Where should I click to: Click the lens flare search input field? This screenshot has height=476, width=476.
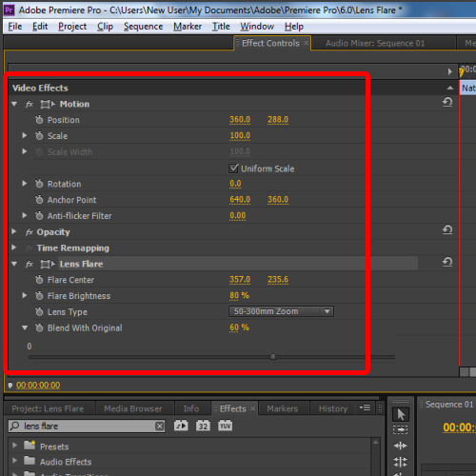click(88, 426)
